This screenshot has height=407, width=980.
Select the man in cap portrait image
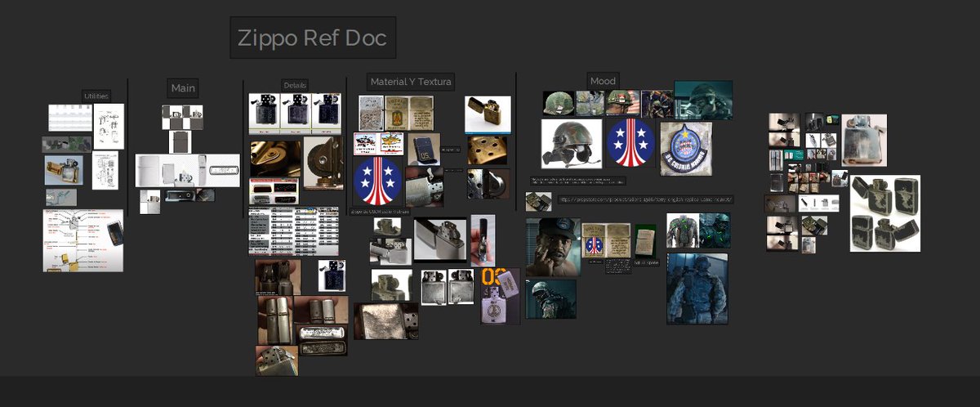click(x=553, y=247)
